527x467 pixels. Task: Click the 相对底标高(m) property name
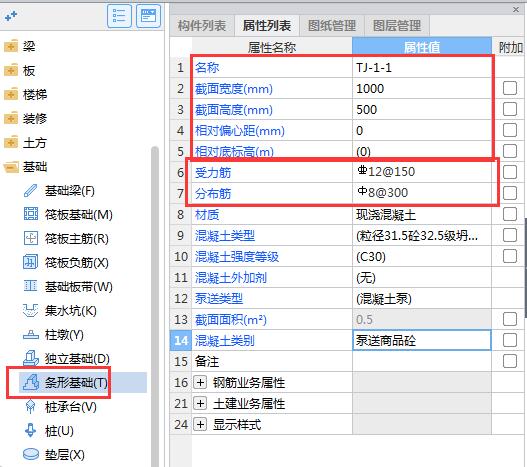coord(234,152)
